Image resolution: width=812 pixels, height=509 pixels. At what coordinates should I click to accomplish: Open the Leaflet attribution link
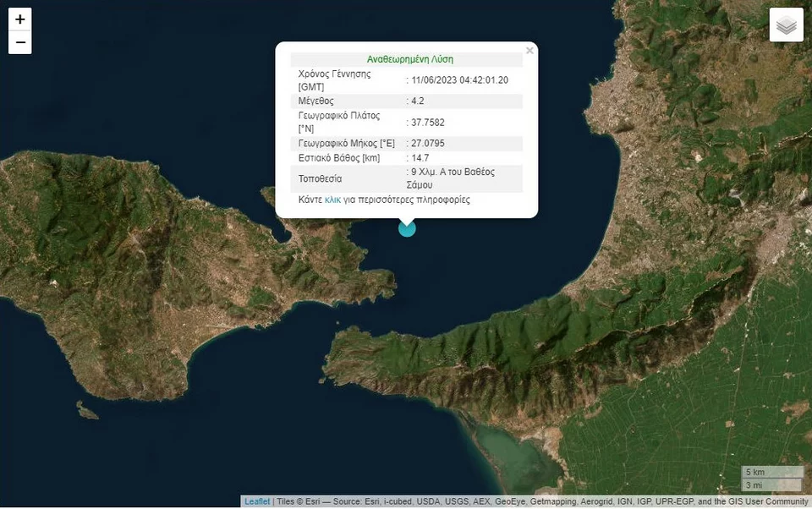[257, 501]
